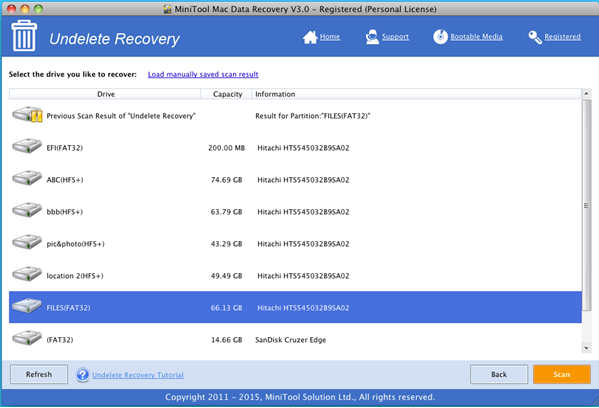Click the bbb(HFS+) drive icon
The width and height of the screenshot is (599, 408).
coord(27,210)
